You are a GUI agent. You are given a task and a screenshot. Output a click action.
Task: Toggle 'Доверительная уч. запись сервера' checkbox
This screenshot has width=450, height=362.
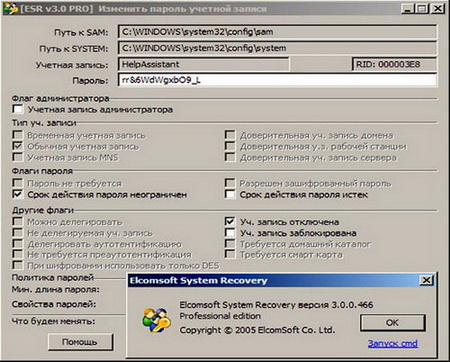230,157
